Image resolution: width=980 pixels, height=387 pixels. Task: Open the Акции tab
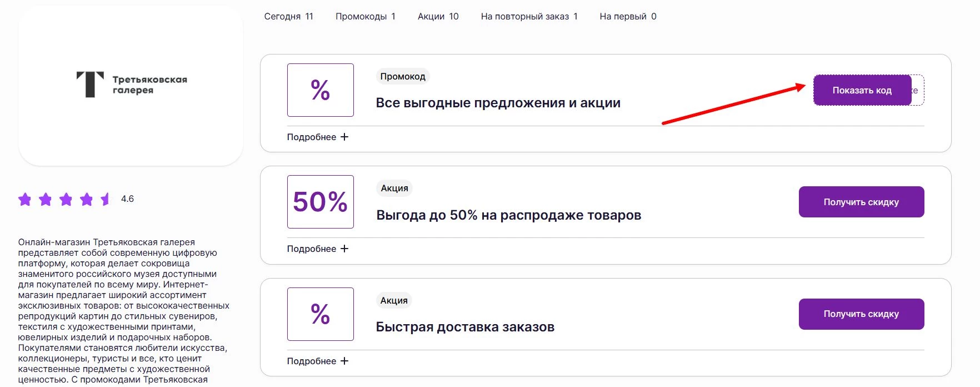pyautogui.click(x=437, y=16)
